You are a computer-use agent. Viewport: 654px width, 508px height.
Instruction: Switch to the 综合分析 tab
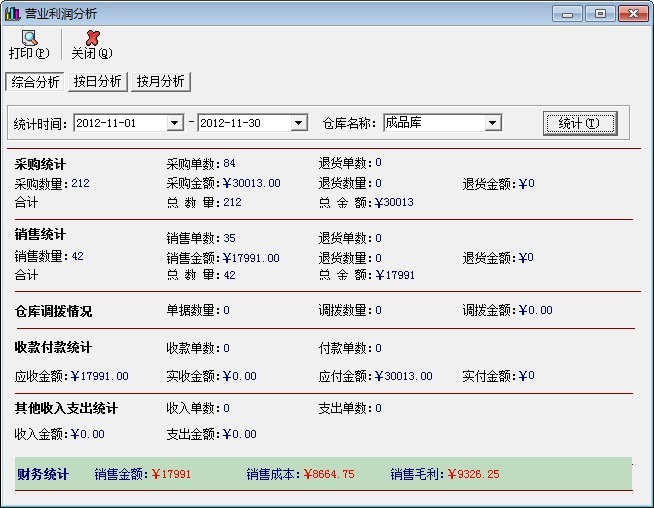point(35,81)
